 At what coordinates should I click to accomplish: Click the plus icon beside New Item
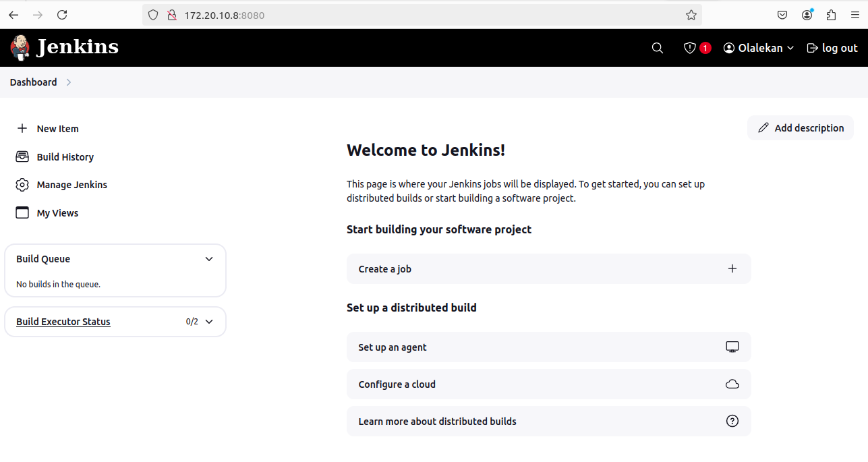pyautogui.click(x=22, y=128)
